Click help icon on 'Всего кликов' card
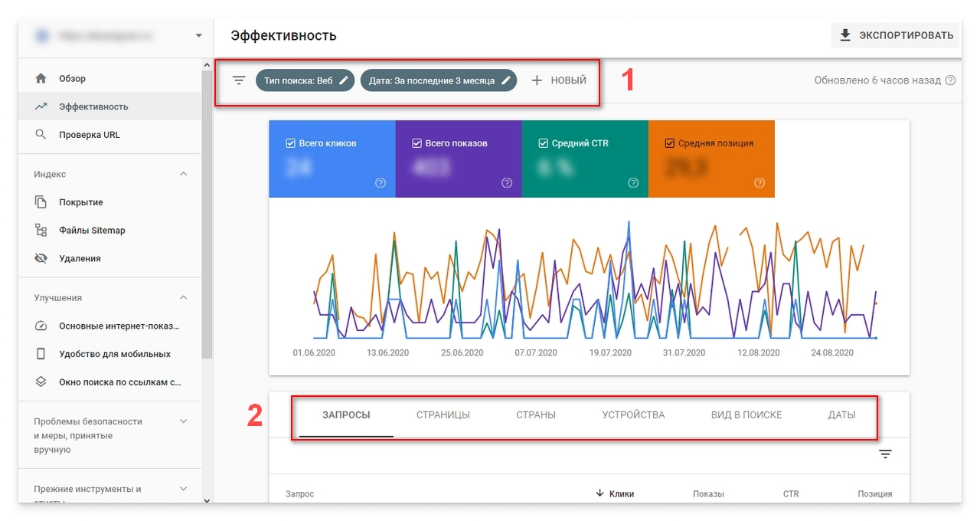Screen dimensions: 980x521 (x=381, y=183)
